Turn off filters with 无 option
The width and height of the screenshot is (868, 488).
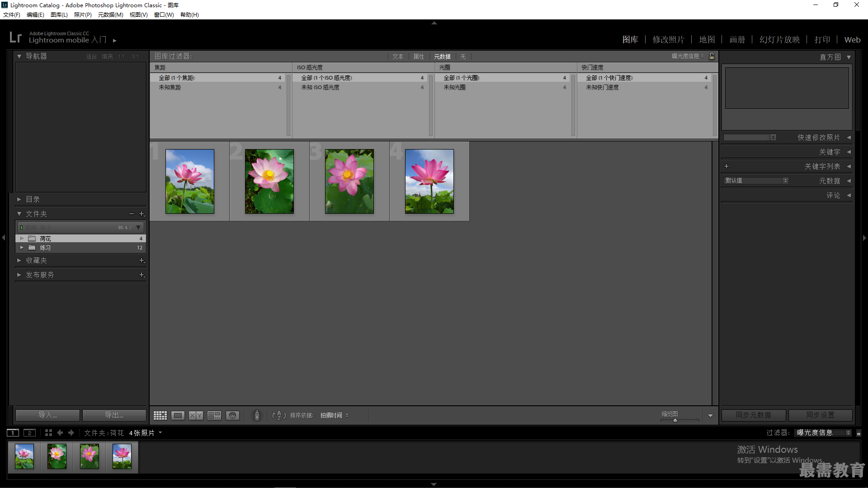(x=463, y=56)
